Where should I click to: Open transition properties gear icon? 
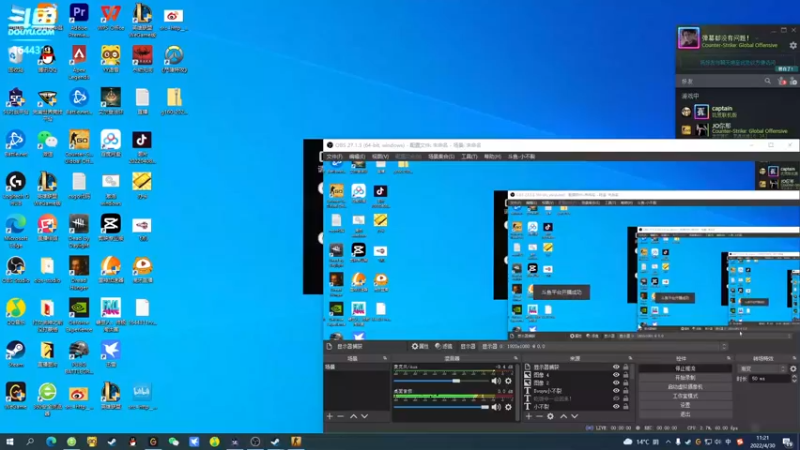(793, 368)
